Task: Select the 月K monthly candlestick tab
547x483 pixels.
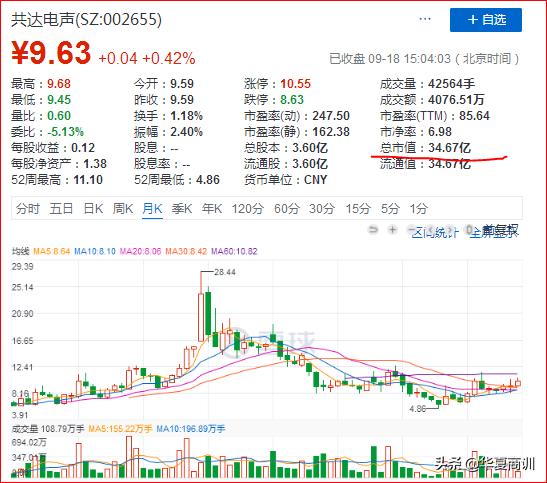Action: pos(152,209)
